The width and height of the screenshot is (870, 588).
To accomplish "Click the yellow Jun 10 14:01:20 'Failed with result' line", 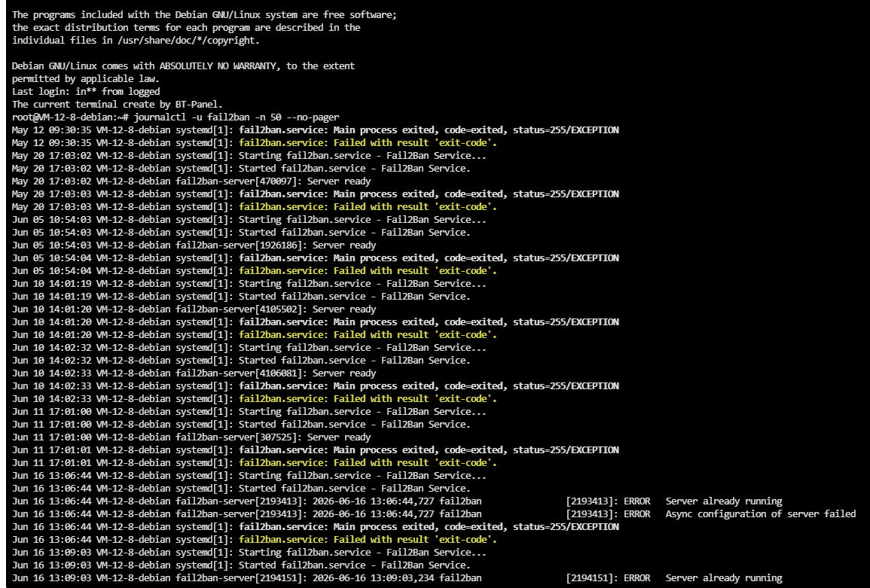I will (254, 334).
